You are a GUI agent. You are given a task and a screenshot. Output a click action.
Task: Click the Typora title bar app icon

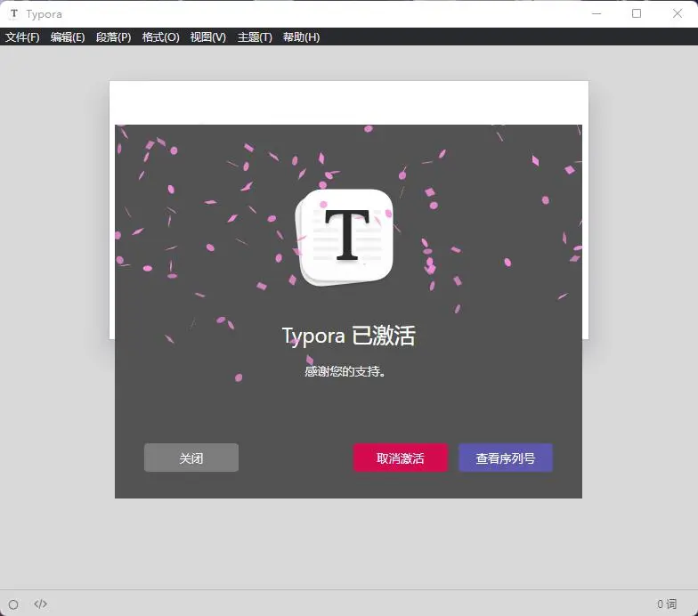tap(14, 14)
